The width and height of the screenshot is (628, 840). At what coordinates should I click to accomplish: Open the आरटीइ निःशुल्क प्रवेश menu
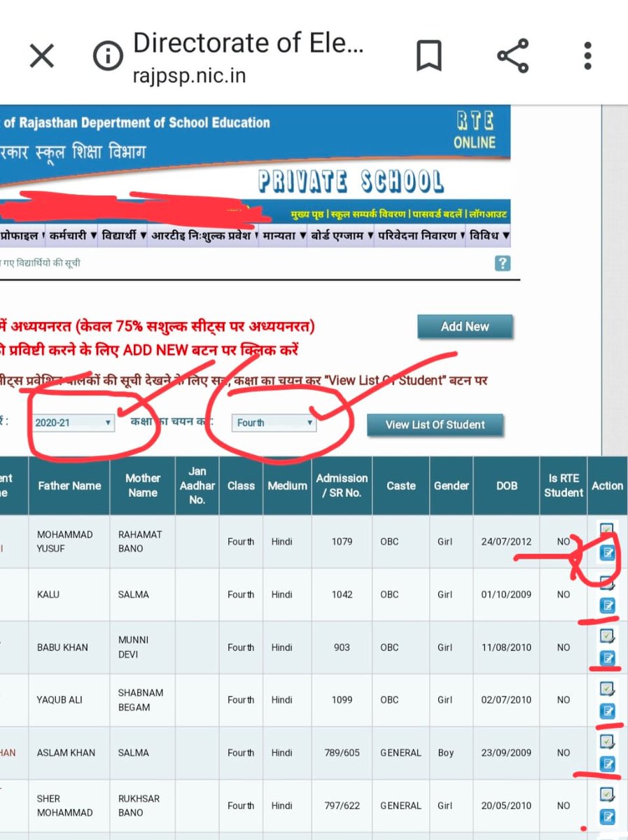[204, 236]
